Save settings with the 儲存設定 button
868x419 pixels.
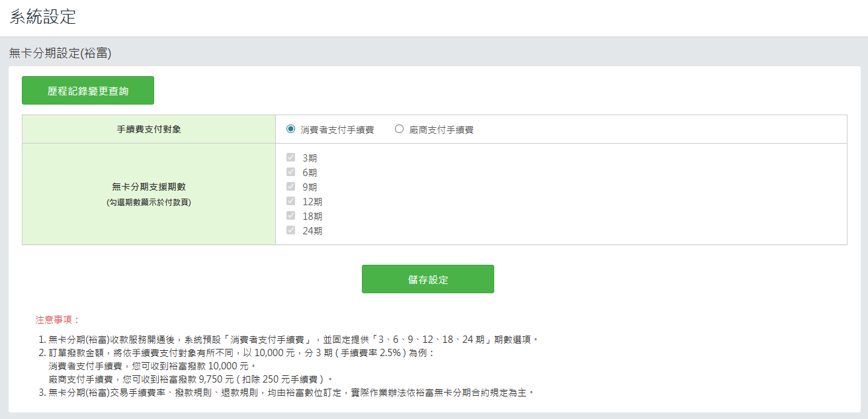click(427, 279)
